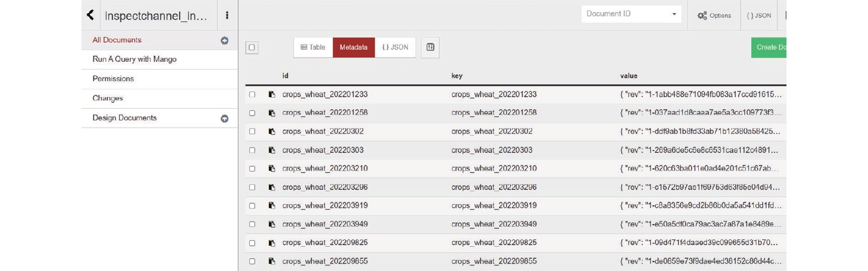
Task: Switch to the Table view tab
Action: 313,47
